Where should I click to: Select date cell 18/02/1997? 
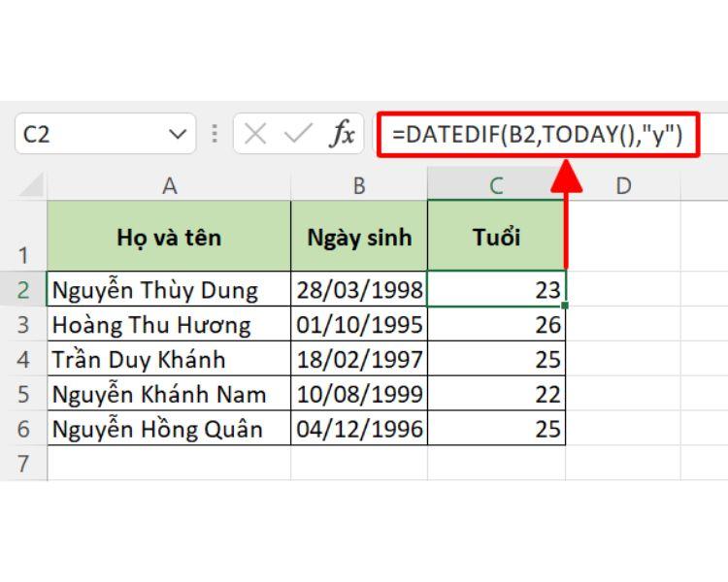(x=359, y=359)
